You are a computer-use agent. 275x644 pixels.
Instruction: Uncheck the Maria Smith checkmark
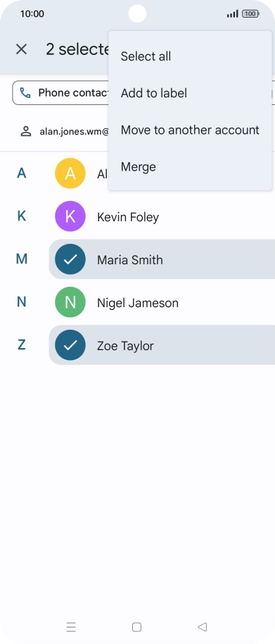pos(70,259)
